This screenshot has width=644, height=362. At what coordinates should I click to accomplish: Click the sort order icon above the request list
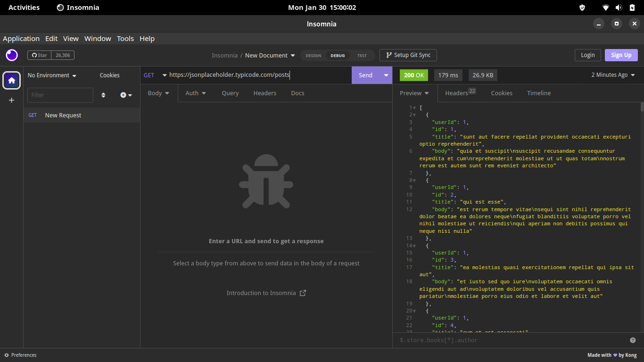[x=103, y=95]
